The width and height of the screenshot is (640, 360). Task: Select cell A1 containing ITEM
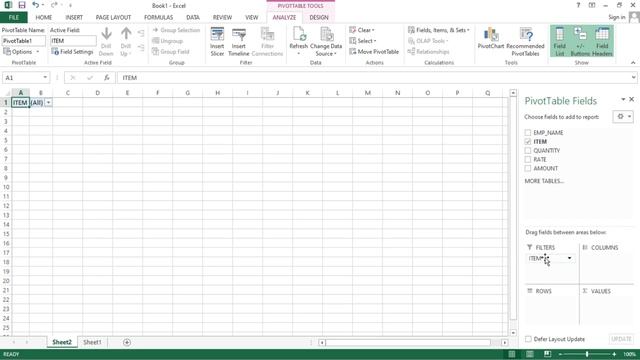coord(20,102)
